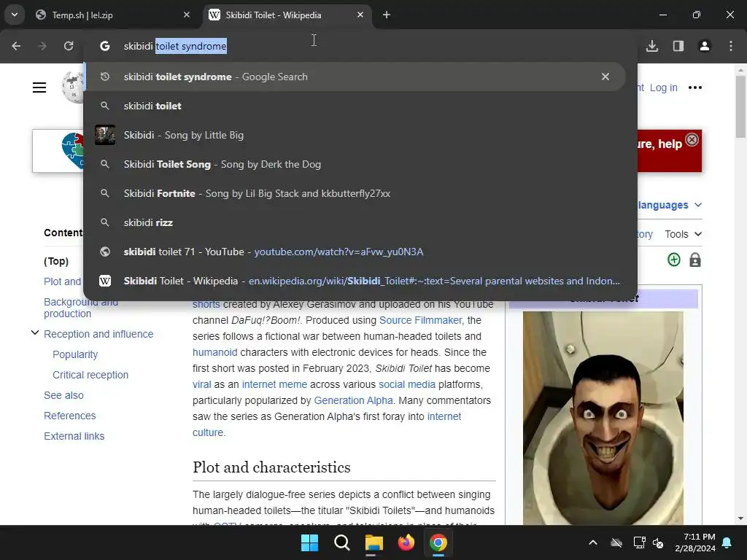Go to the External links section

click(74, 437)
